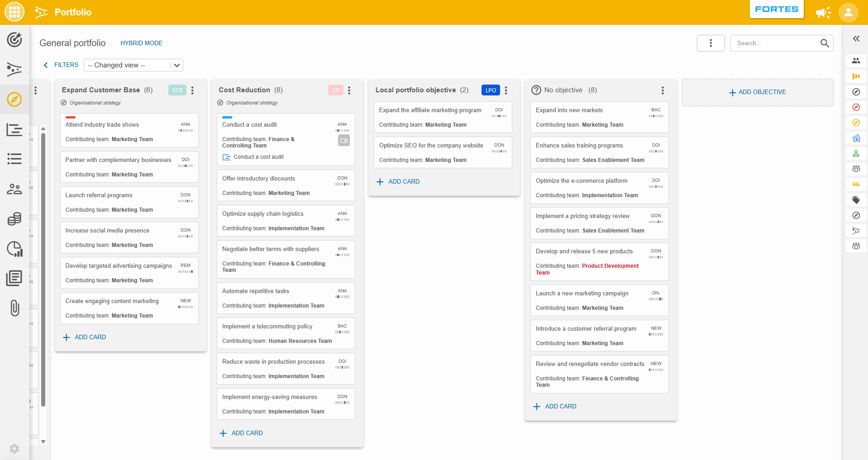Click the ECB objective color badge
The image size is (868, 460).
click(177, 90)
